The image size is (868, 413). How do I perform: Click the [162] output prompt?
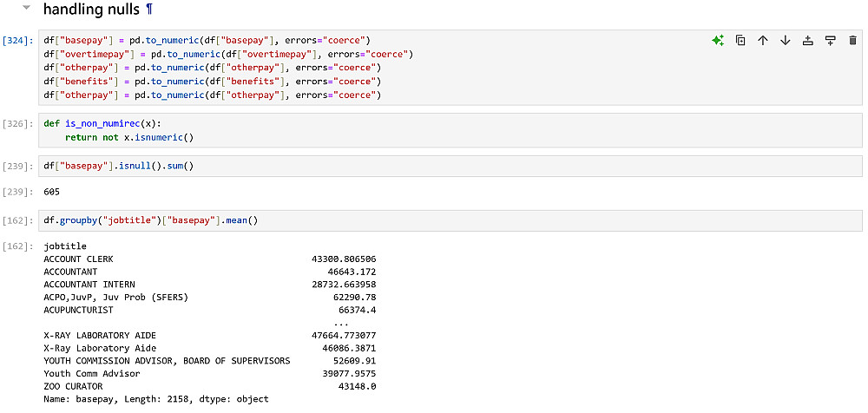click(x=17, y=246)
